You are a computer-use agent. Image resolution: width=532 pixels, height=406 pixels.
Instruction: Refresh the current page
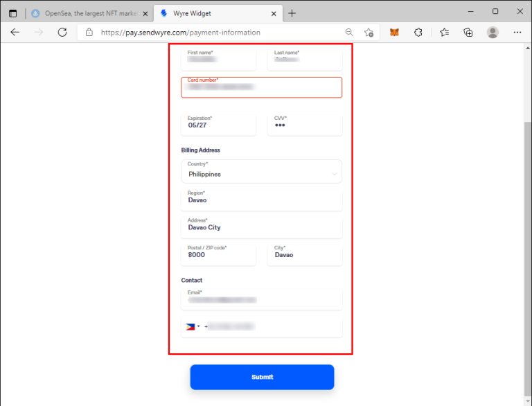click(x=62, y=32)
